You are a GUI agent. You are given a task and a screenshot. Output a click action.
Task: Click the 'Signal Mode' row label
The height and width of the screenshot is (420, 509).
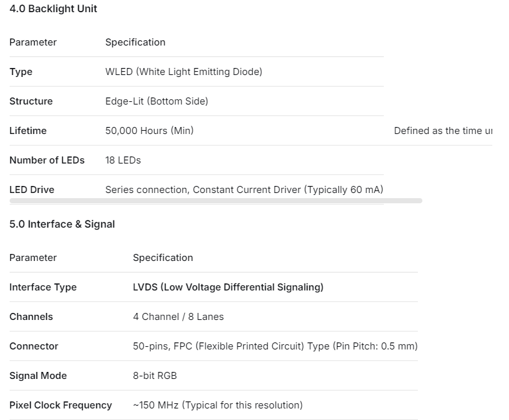click(x=38, y=376)
